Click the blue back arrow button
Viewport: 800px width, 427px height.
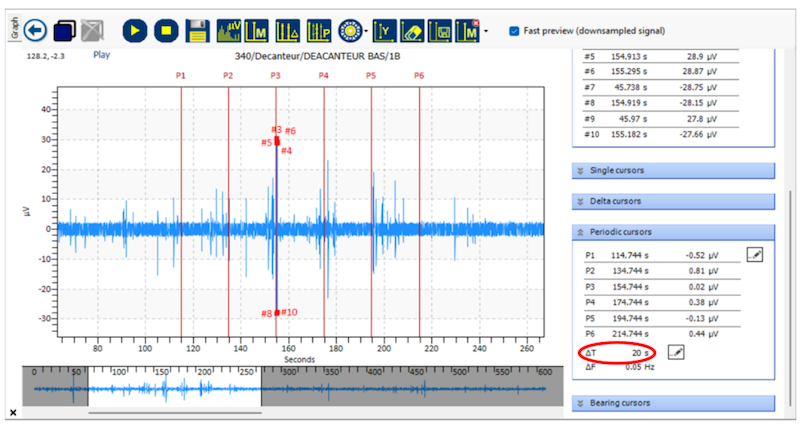click(x=37, y=30)
